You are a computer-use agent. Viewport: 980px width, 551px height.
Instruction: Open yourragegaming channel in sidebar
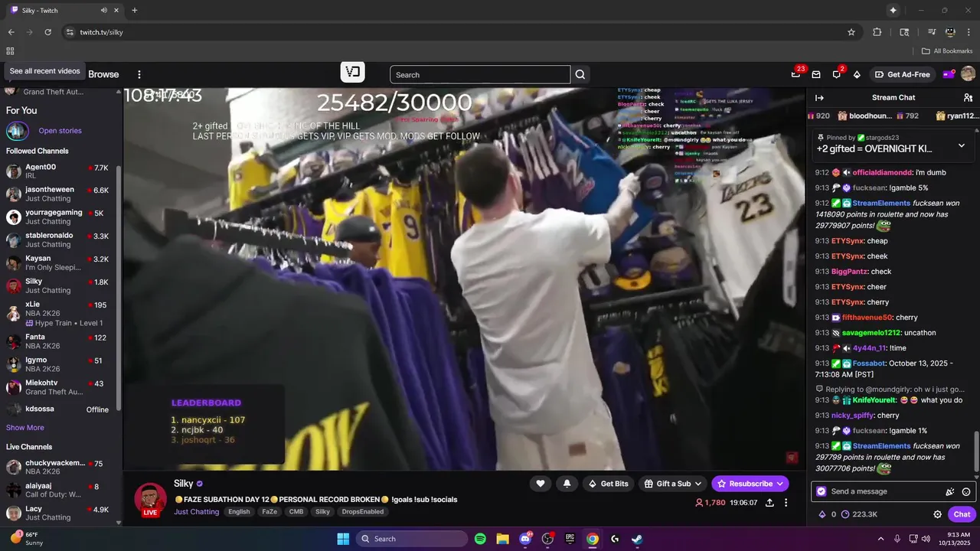(x=58, y=217)
